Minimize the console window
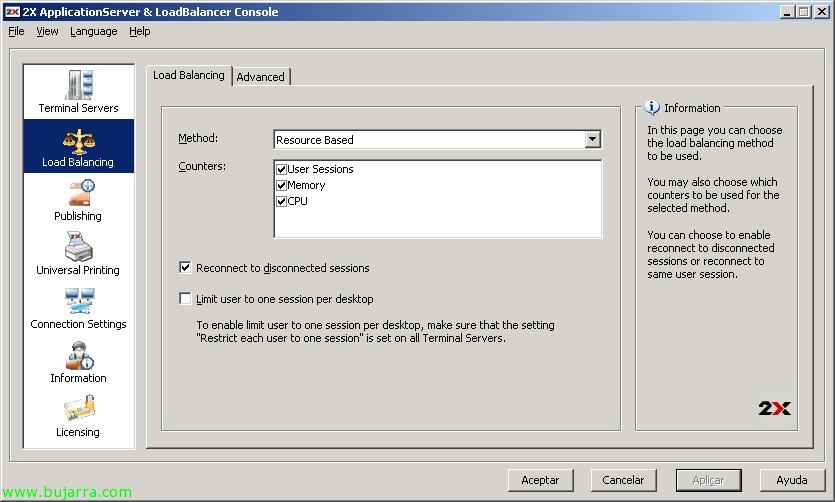Screen dimensions: 835x502 click(787, 12)
